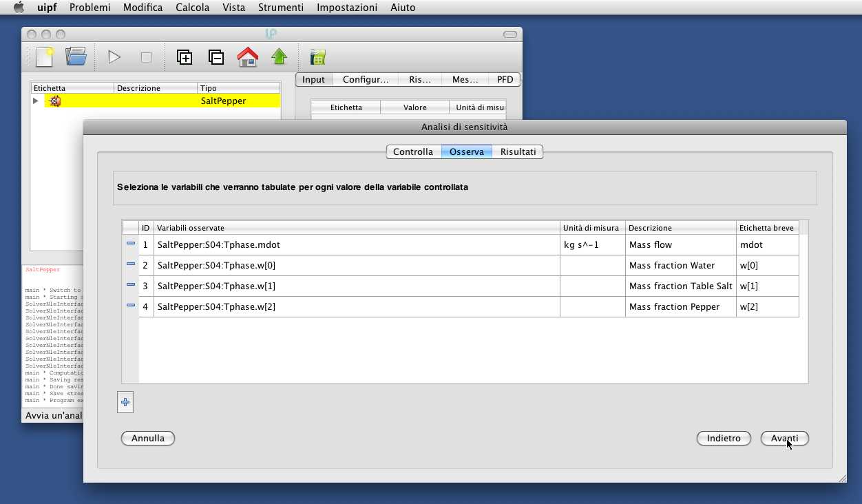The height and width of the screenshot is (504, 862).
Task: Remove observed variable Tphase.w[2] with minus icon
Action: (131, 306)
